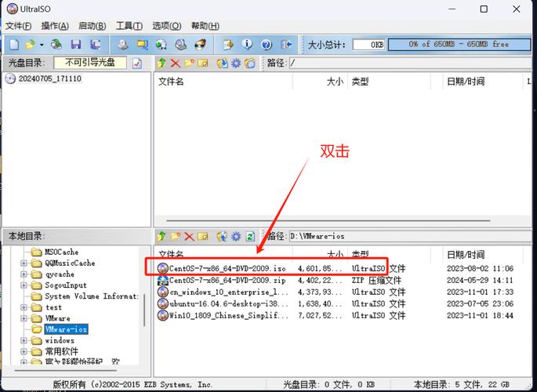The width and height of the screenshot is (537, 392).
Task: Sort disc pane by 大小 column header
Action: (x=320, y=82)
